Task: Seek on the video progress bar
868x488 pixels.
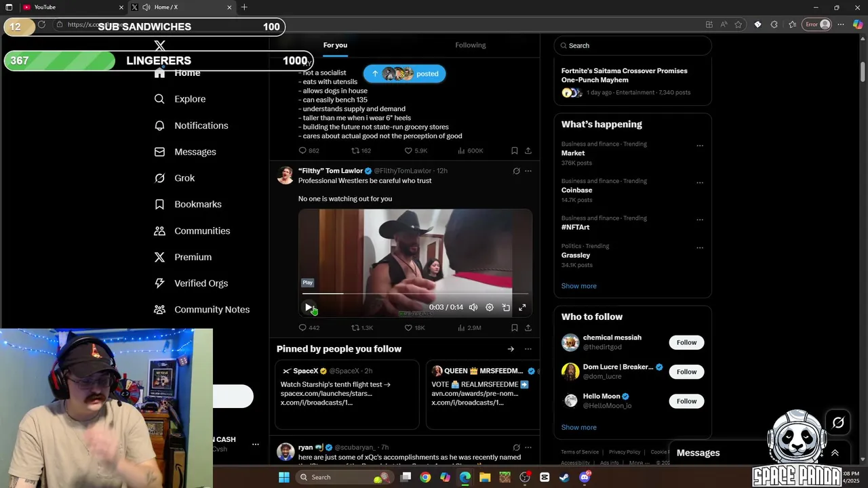Action: (x=415, y=294)
